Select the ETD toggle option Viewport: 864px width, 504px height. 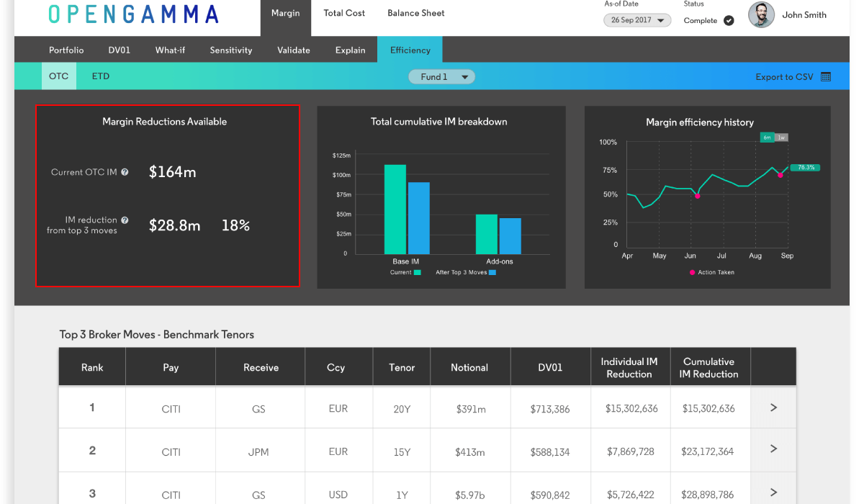pos(100,75)
